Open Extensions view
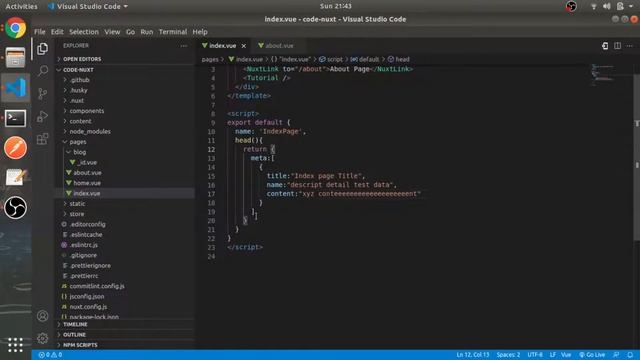The height and width of the screenshot is (360, 640). click(42, 139)
